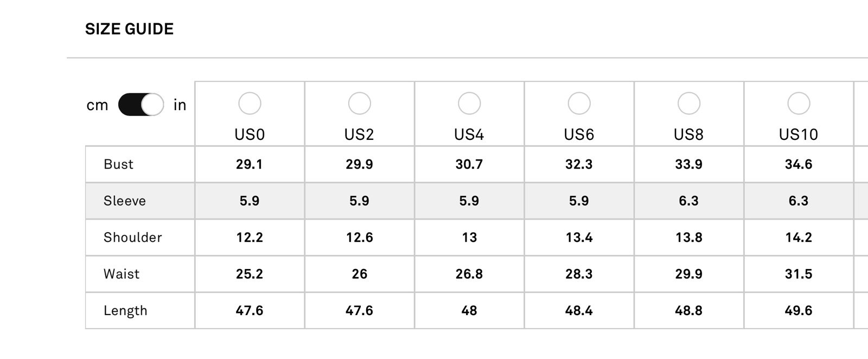Select the US2 size radio button

pyautogui.click(x=359, y=103)
